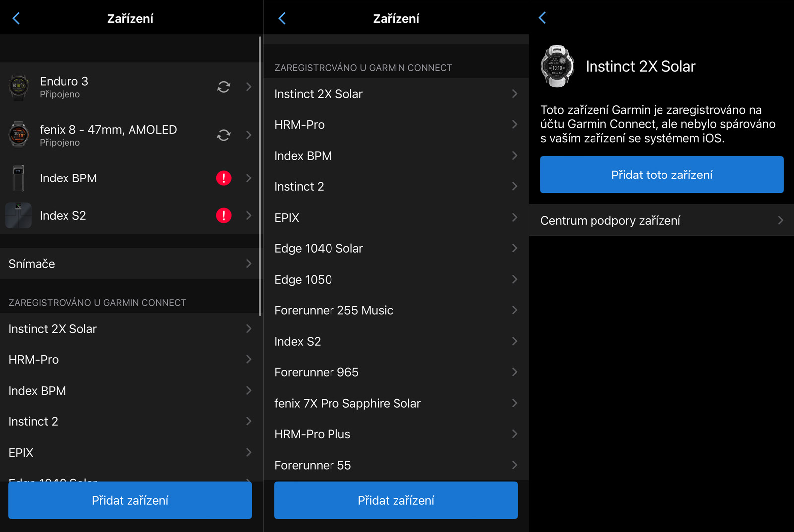Select Forerunner 255 Music
The width and height of the screenshot is (794, 532).
[396, 310]
